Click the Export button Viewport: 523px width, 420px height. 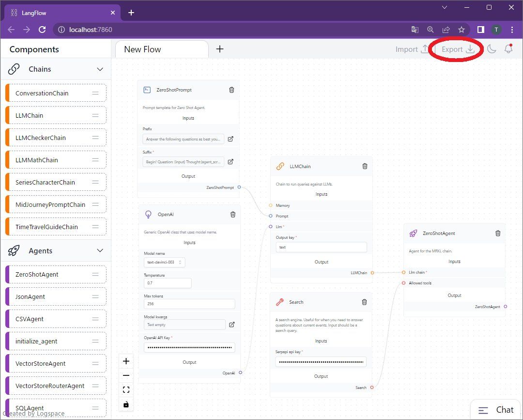pyautogui.click(x=458, y=49)
